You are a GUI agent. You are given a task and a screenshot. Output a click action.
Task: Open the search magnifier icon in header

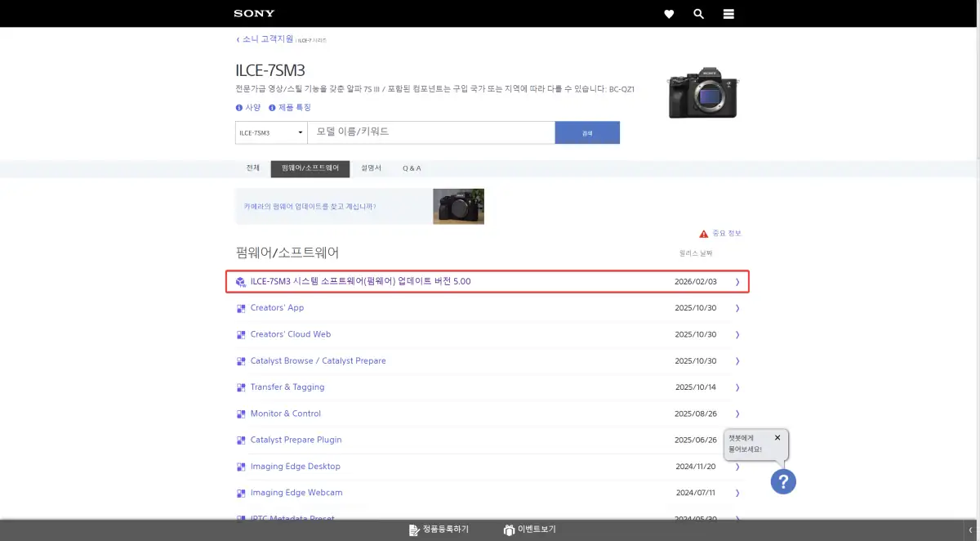(698, 14)
